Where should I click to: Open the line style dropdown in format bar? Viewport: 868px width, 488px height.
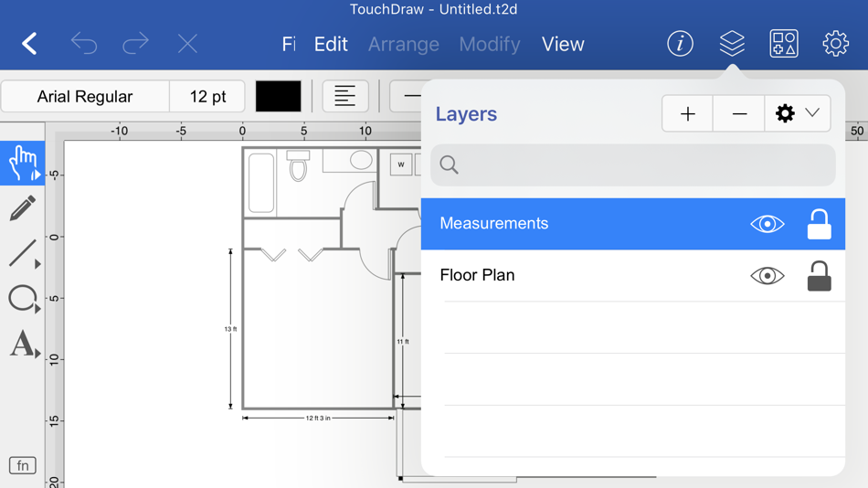406,96
